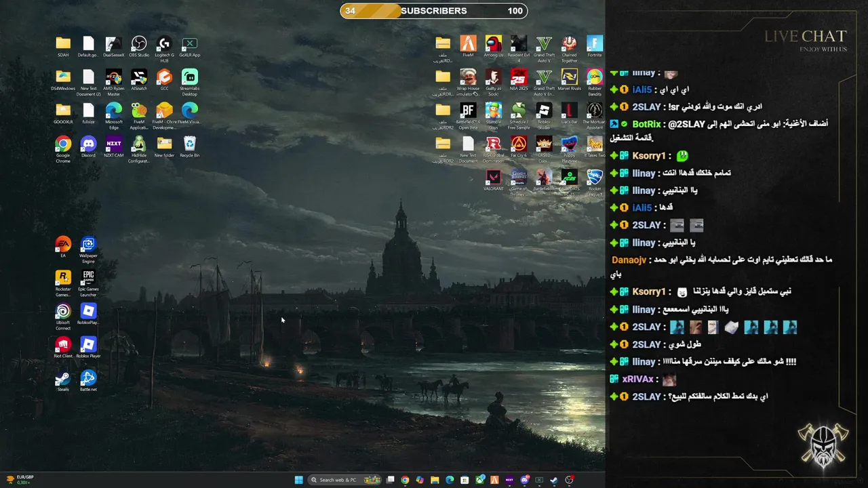Image resolution: width=868 pixels, height=488 pixels.
Task: Select the Fortnite desktop shortcut
Action: (x=595, y=47)
